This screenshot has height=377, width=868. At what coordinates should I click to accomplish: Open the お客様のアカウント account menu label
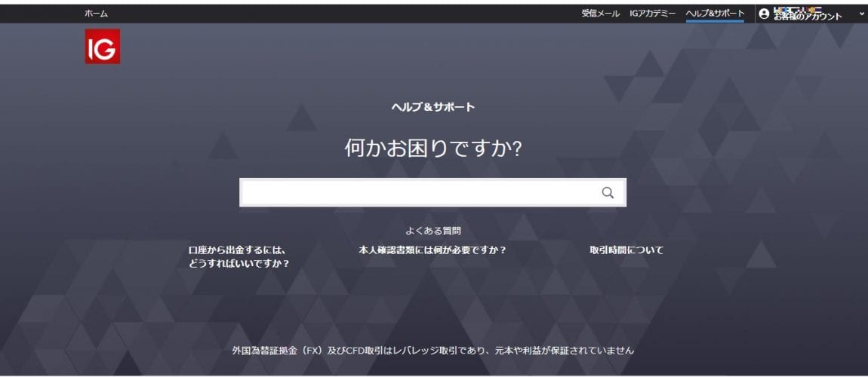click(x=808, y=17)
